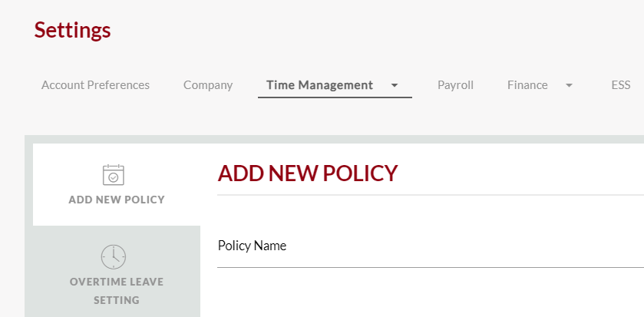Select the white Add New Policy sidebar tile

tap(117, 184)
